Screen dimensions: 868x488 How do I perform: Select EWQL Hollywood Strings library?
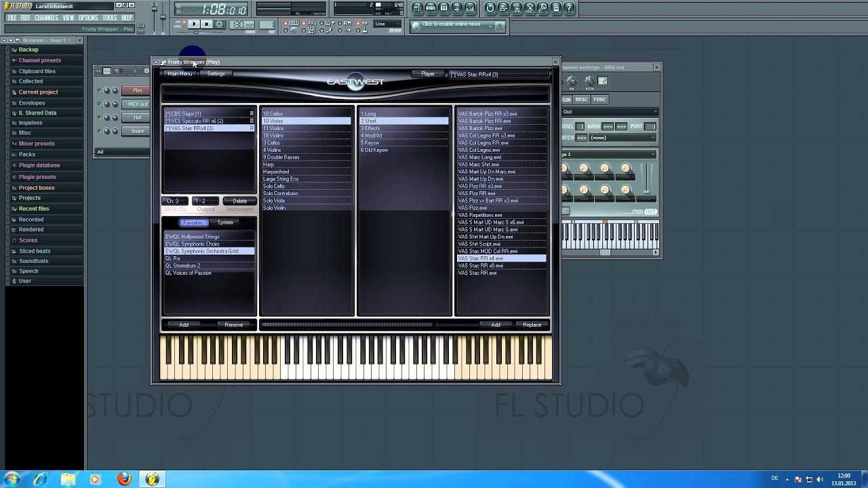[210, 237]
